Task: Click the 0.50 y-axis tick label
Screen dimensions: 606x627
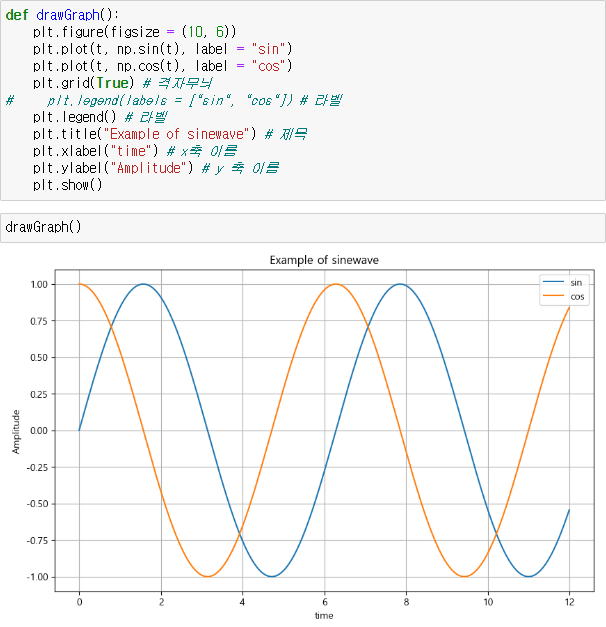Action: coord(39,357)
